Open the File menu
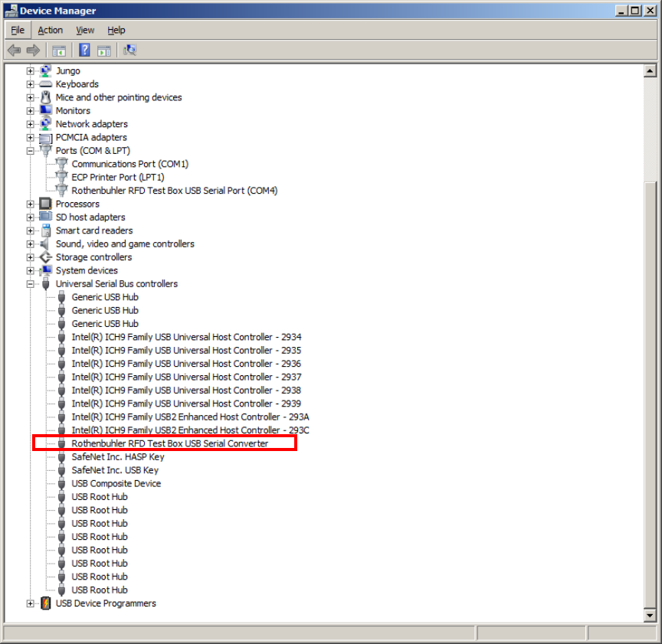This screenshot has height=644, width=662. [18, 31]
